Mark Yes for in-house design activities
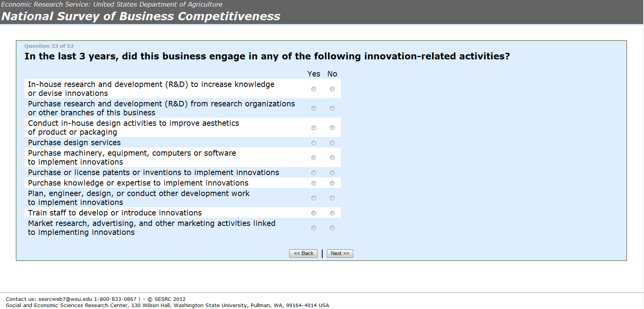 [x=314, y=128]
